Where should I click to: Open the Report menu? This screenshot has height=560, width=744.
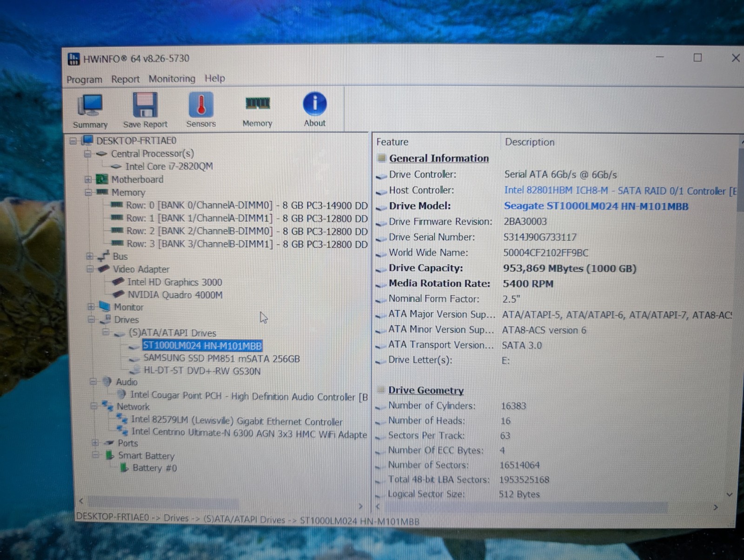[x=125, y=79]
